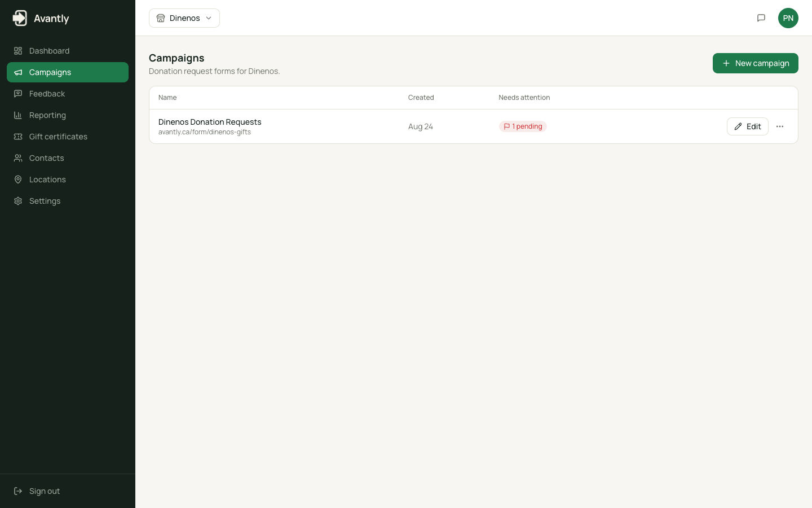Viewport: 812px width, 508px height.
Task: Open the messages chat icon
Action: pyautogui.click(x=761, y=18)
